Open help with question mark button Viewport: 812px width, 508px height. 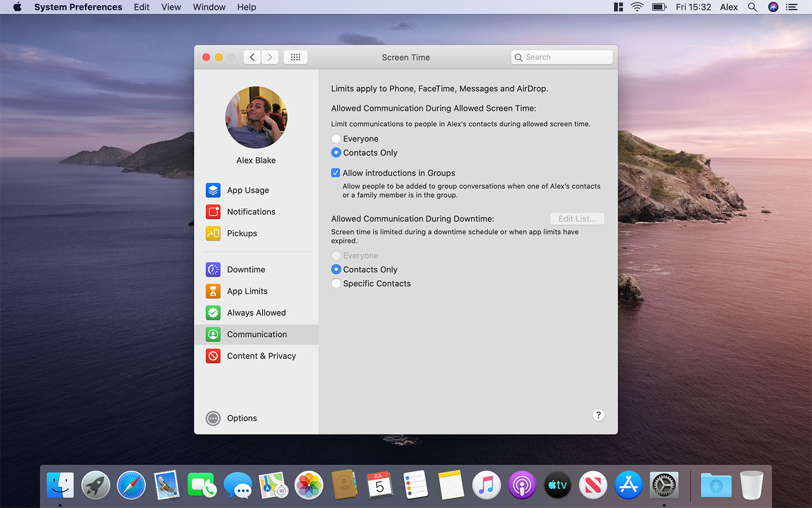[x=598, y=415]
